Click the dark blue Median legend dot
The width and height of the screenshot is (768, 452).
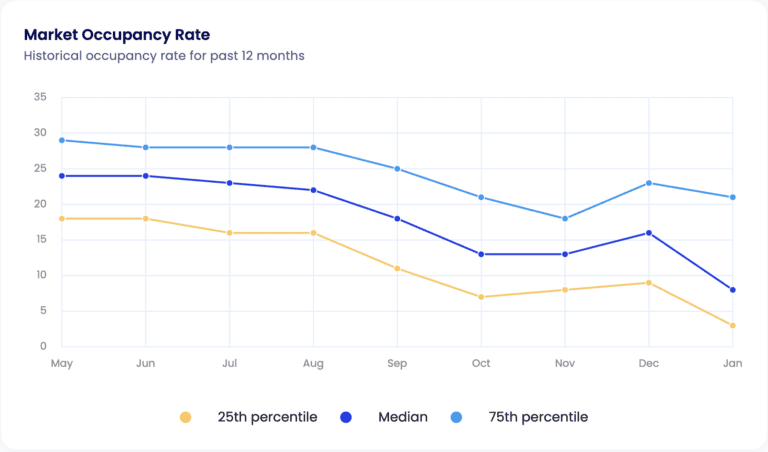pos(345,417)
